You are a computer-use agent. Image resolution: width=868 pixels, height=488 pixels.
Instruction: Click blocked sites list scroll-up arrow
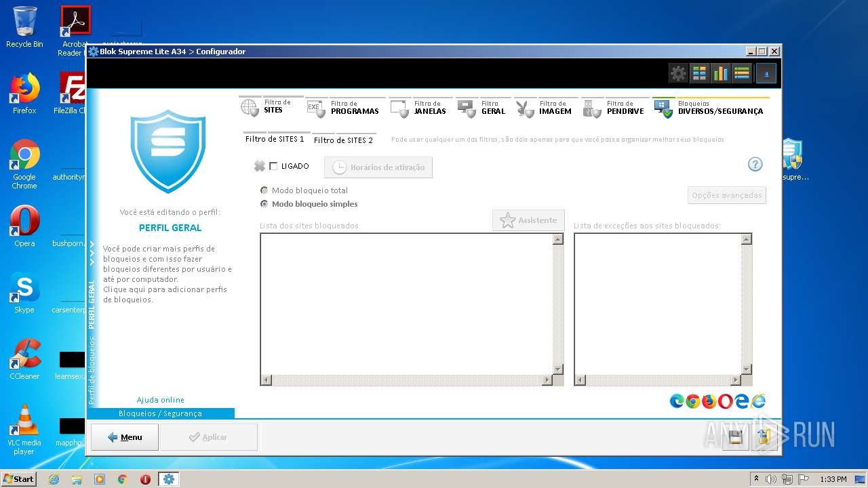click(558, 239)
